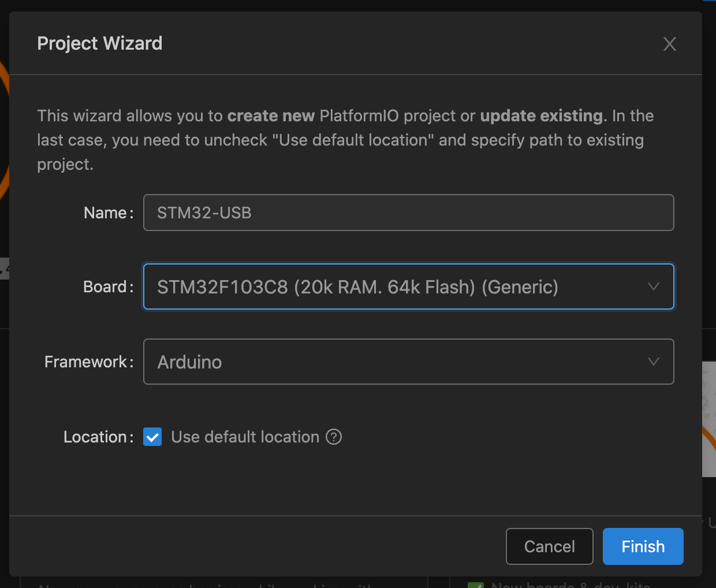Uncheck the Use default location checkbox
Image resolution: width=716 pixels, height=588 pixels.
pos(152,437)
